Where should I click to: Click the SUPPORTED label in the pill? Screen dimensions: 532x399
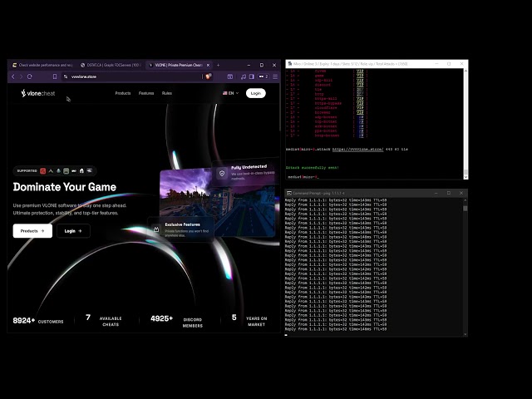click(x=27, y=170)
